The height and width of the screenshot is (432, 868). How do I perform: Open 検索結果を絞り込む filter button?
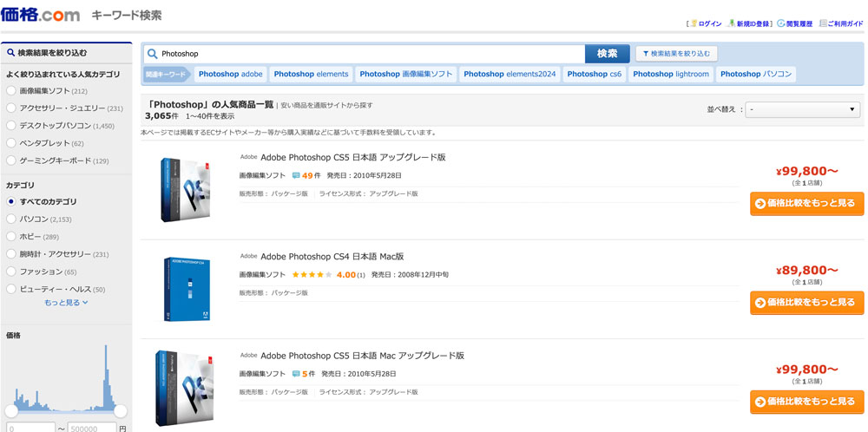tap(677, 54)
